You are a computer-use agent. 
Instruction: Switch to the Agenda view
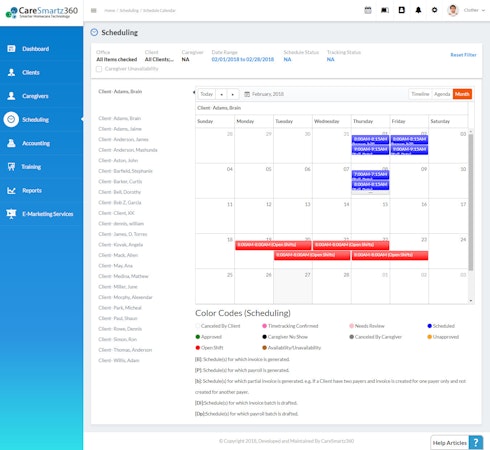(442, 94)
